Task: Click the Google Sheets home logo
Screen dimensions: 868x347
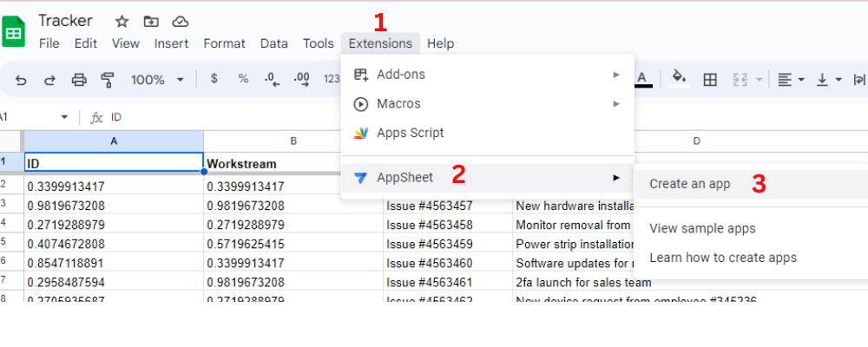Action: pyautogui.click(x=12, y=32)
